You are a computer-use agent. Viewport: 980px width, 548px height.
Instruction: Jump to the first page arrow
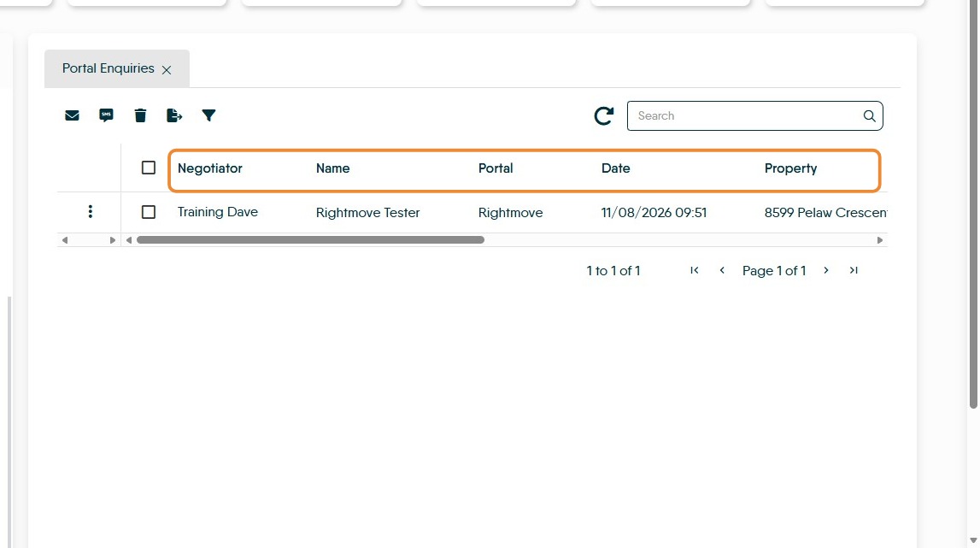(695, 270)
